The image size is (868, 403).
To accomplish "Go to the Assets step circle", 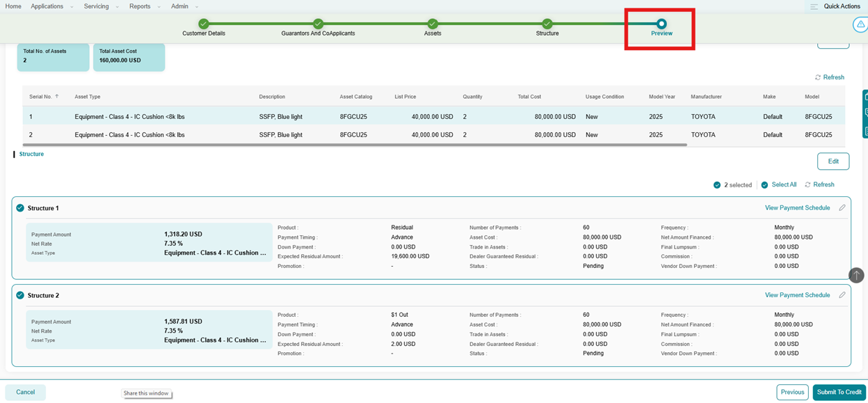I will [433, 24].
